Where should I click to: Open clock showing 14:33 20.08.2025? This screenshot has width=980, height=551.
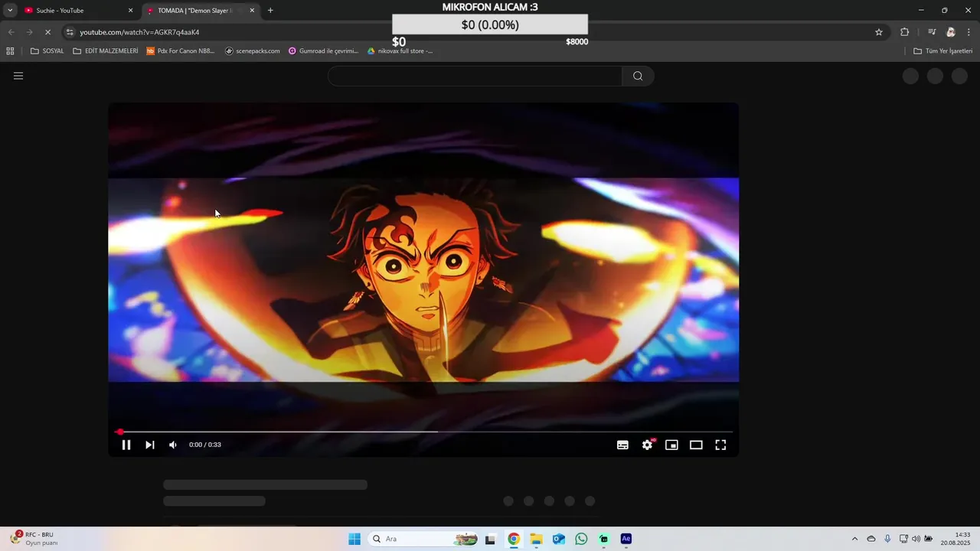(956, 539)
